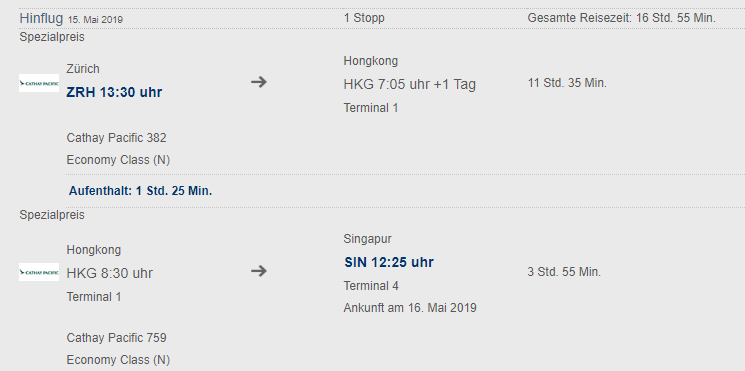Select the SIN 12:25 uhr arrival time
This screenshot has height=371, width=745.
(x=389, y=262)
